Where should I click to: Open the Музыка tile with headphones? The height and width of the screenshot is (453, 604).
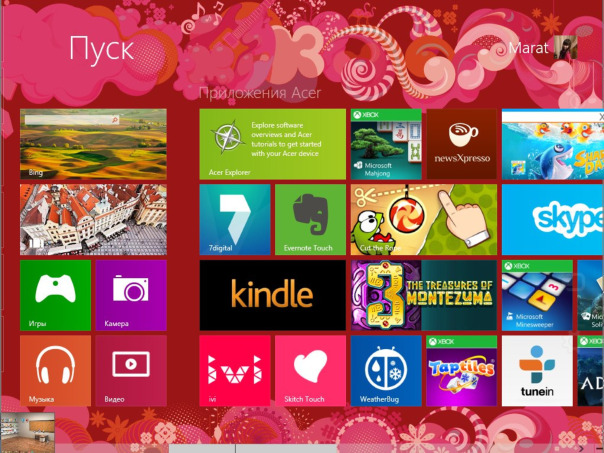55,371
